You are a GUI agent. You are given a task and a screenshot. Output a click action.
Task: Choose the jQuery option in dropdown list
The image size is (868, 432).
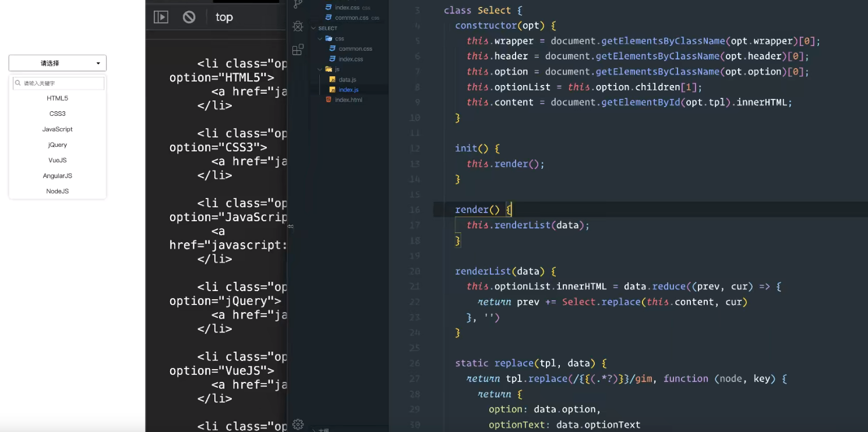click(x=58, y=144)
